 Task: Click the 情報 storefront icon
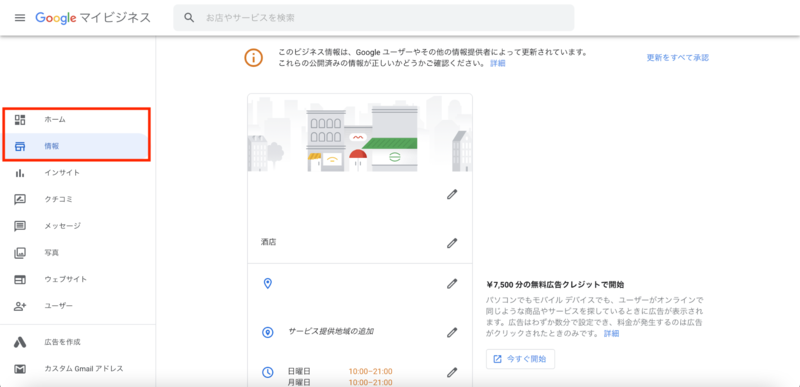point(20,146)
